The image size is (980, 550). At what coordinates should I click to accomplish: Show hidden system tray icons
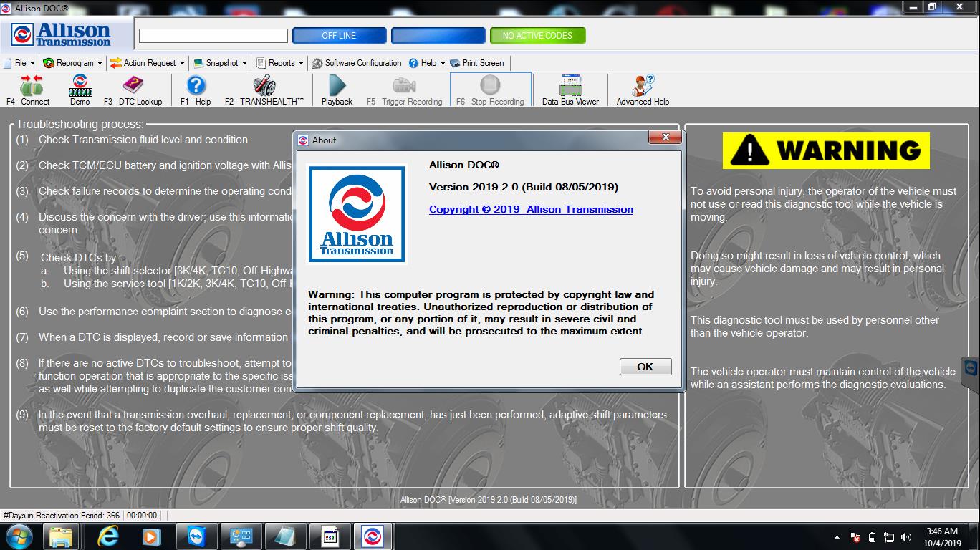(837, 537)
